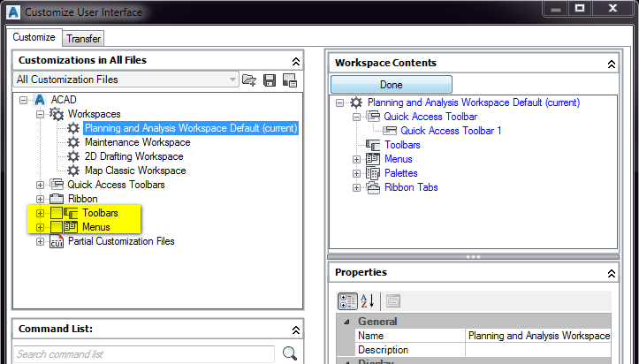Click the Description property value field
Viewport: 639px width, 364px height.
538,350
